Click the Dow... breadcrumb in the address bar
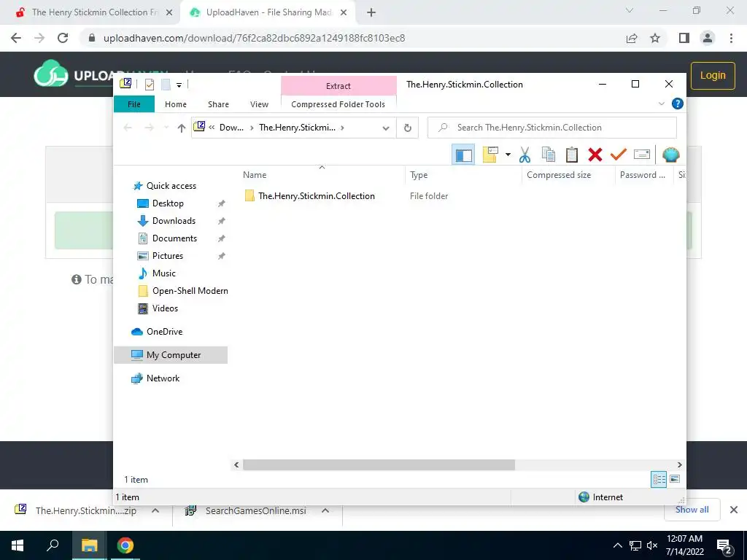Screen dimensions: 747x560 pyautogui.click(x=231, y=128)
